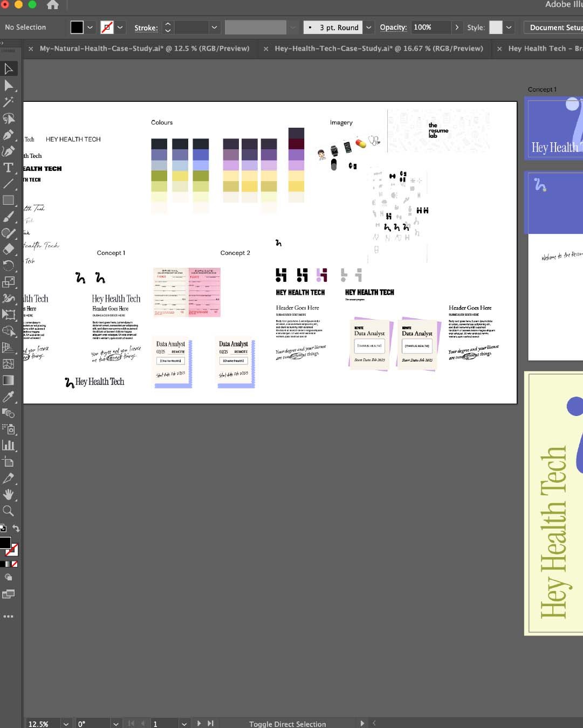
Task: Open the zoom level dropdown at 12.5%
Action: [x=66, y=724]
